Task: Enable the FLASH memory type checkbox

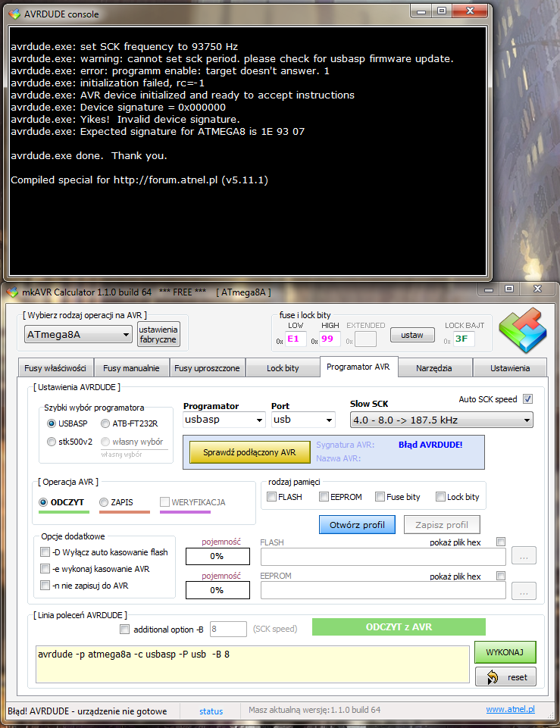Action: (272, 497)
